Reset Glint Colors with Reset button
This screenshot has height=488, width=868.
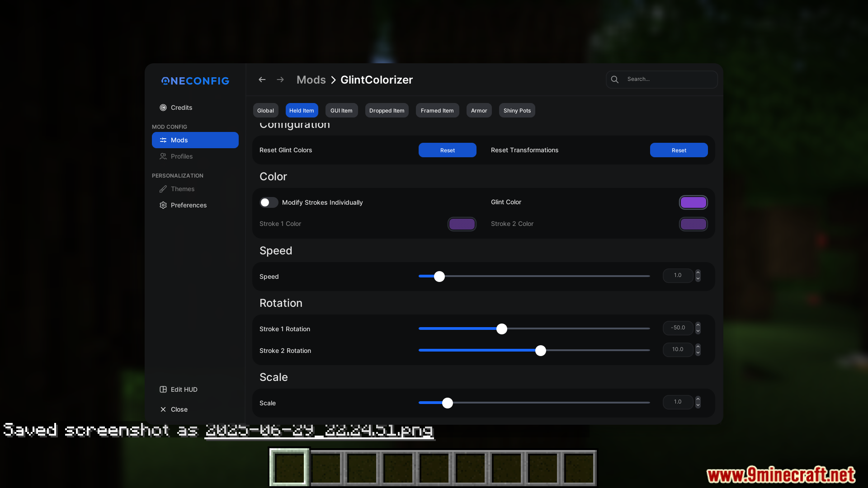(x=447, y=150)
